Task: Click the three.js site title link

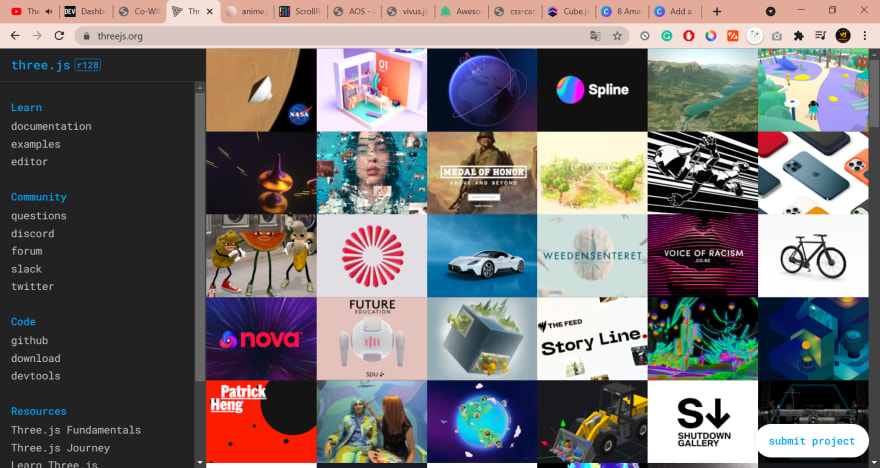Action: [40, 65]
